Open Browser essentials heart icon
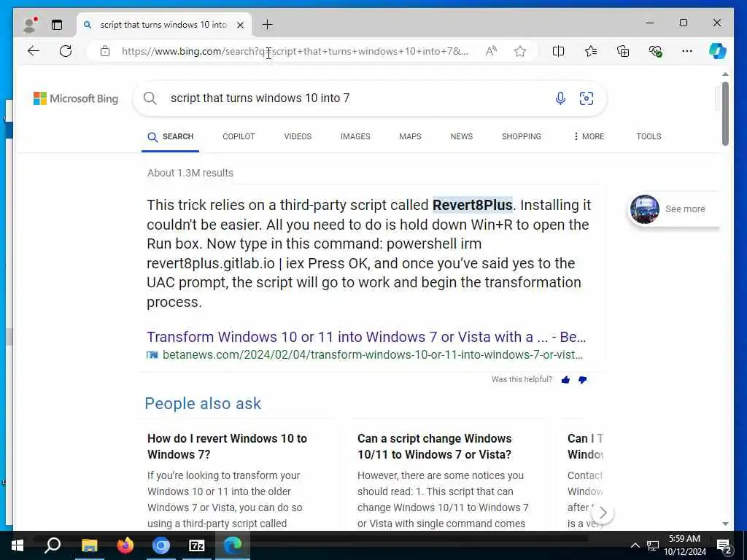Screen dimensions: 747x560 656,51
